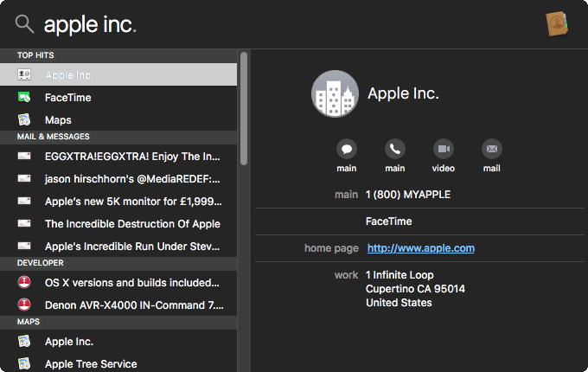588x372 pixels.
Task: Click the magnifying glass search icon
Action: click(x=24, y=24)
